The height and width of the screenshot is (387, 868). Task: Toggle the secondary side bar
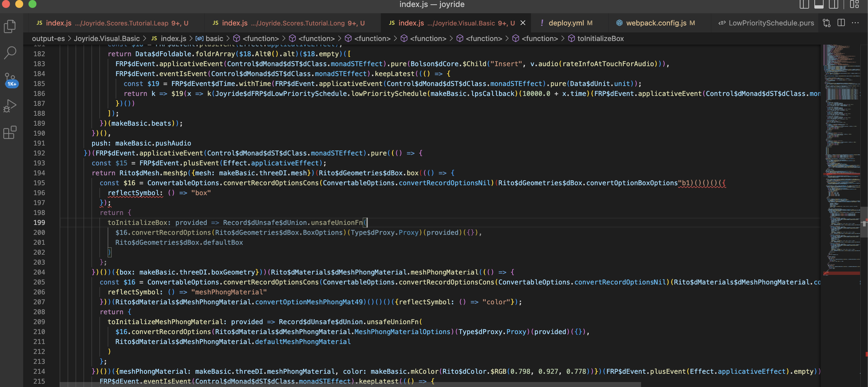tap(834, 4)
